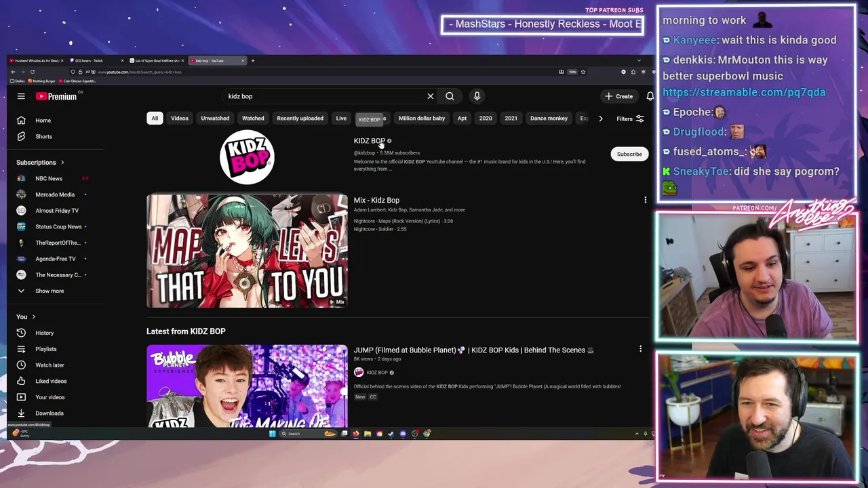Screen dimensions: 868x488
Task: Select the Recently uploaded filter chip
Action: pos(300,119)
